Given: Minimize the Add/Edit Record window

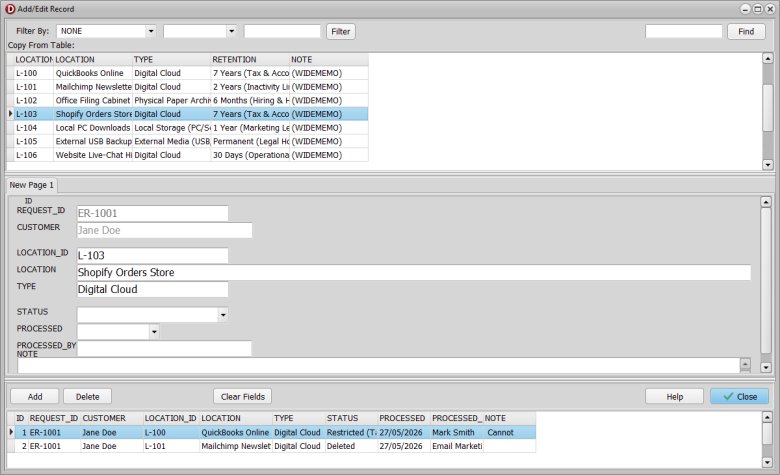Looking at the screenshot, I should pyautogui.click(x=745, y=9).
